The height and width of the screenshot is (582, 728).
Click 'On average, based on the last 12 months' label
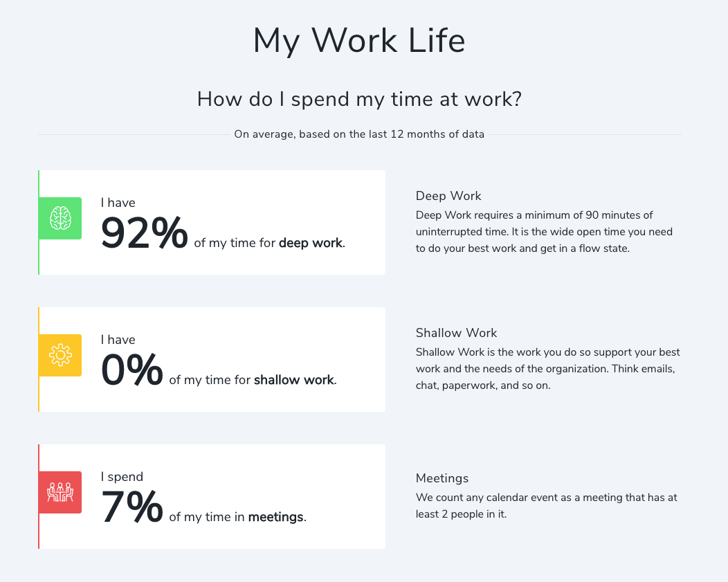click(359, 134)
